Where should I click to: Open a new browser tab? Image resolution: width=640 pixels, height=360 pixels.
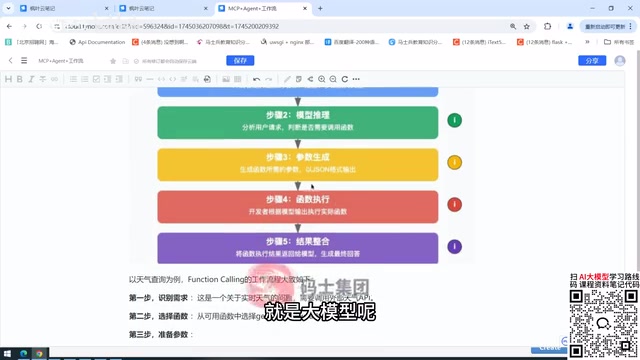click(x=320, y=8)
